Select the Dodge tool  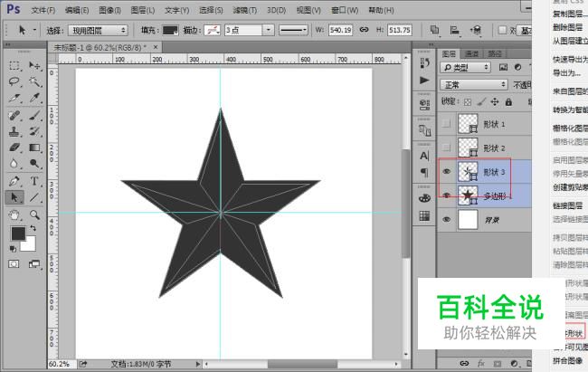pos(34,164)
